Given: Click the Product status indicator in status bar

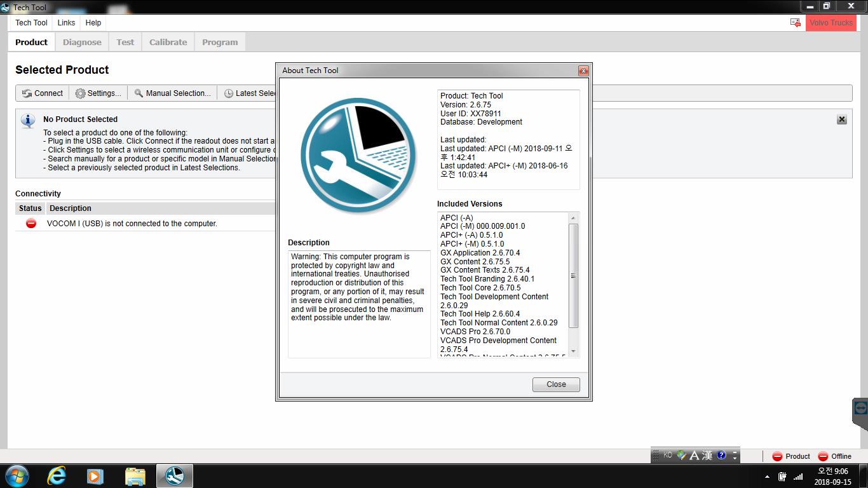Looking at the screenshot, I should pos(790,456).
